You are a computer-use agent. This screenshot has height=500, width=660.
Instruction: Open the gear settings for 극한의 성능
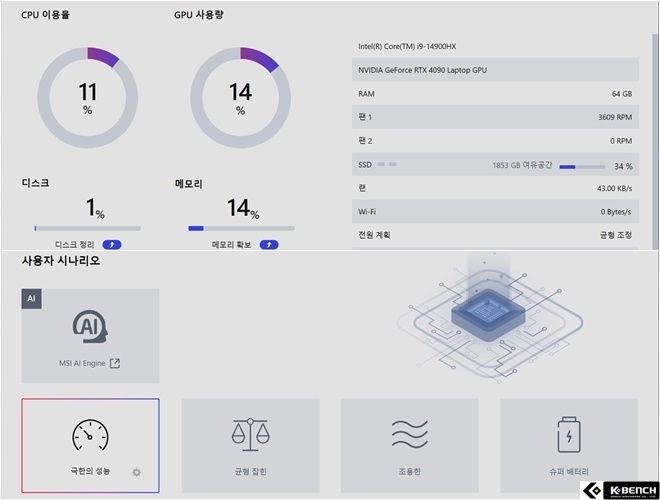136,472
